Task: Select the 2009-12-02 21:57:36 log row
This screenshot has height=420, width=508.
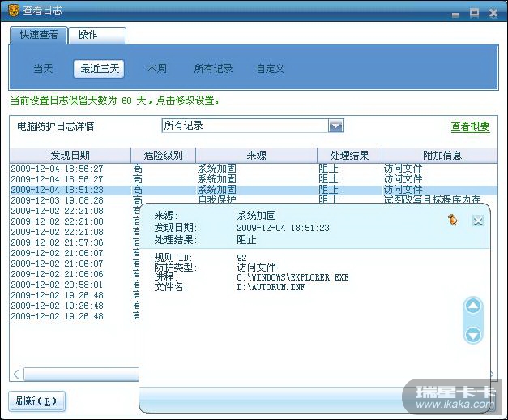Action: click(x=75, y=242)
